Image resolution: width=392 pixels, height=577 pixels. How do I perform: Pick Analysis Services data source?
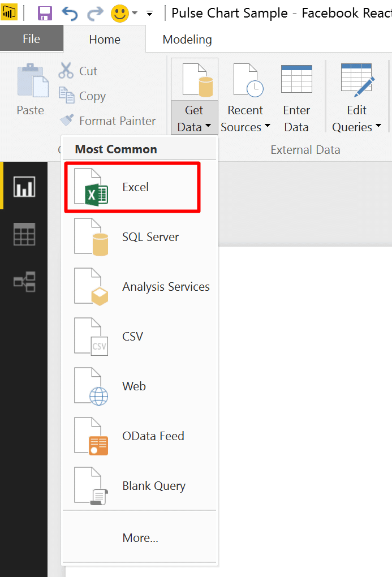click(x=140, y=286)
